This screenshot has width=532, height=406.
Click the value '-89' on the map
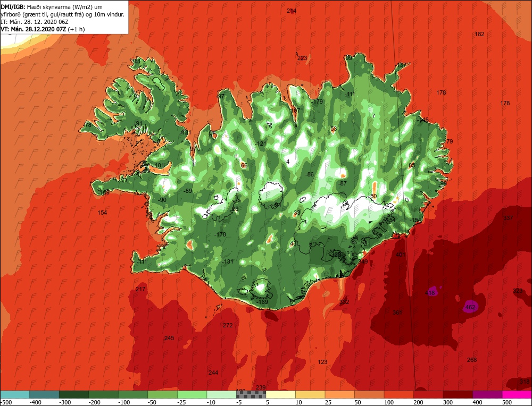pyautogui.click(x=188, y=191)
